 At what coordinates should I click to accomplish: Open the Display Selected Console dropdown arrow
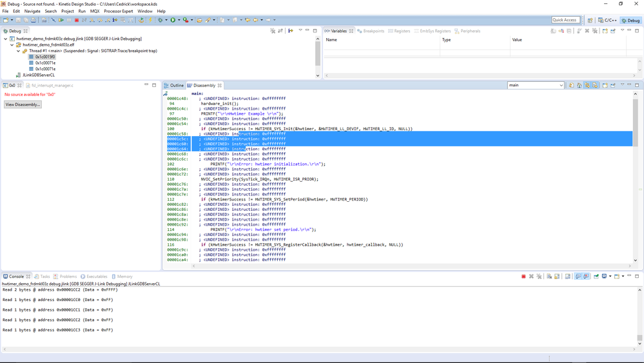click(610, 277)
